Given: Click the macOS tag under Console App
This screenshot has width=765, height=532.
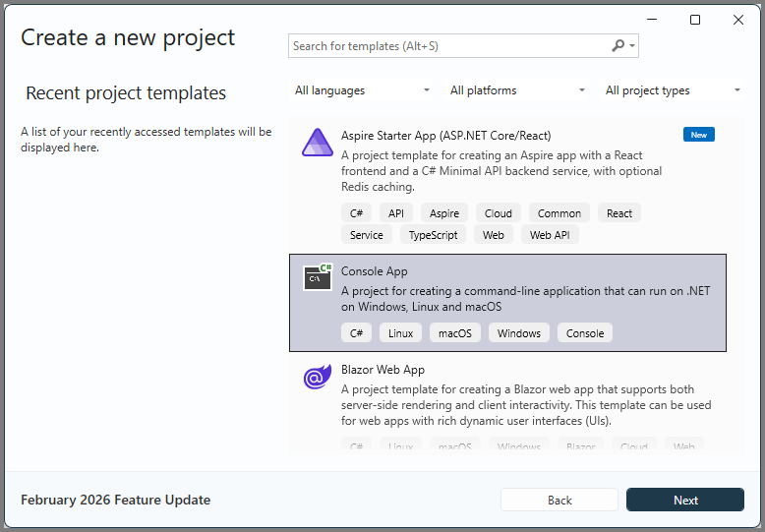Looking at the screenshot, I should pos(454,333).
